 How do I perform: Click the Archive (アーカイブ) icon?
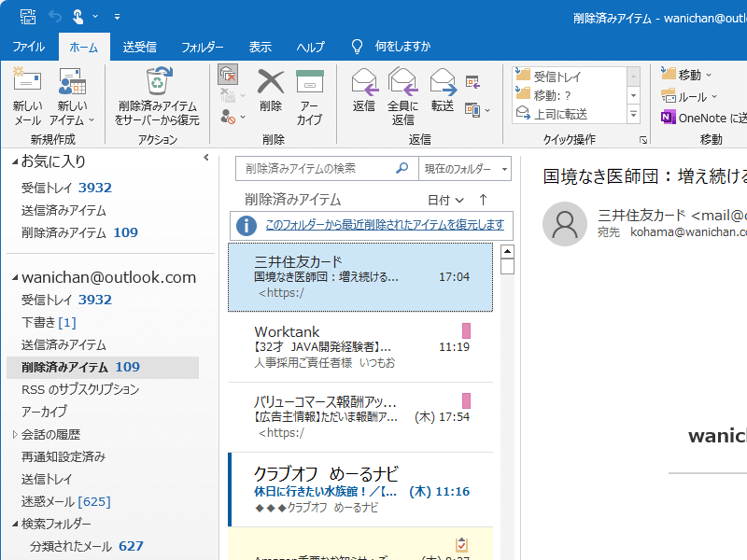pos(310,81)
